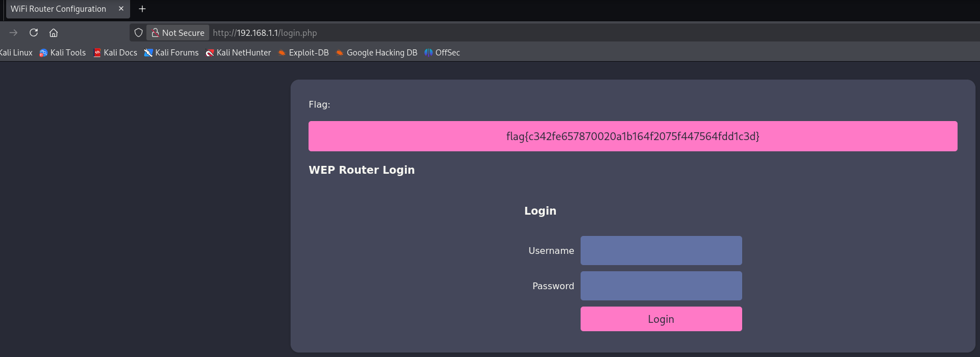Click the browser forward arrow icon

pos(13,33)
